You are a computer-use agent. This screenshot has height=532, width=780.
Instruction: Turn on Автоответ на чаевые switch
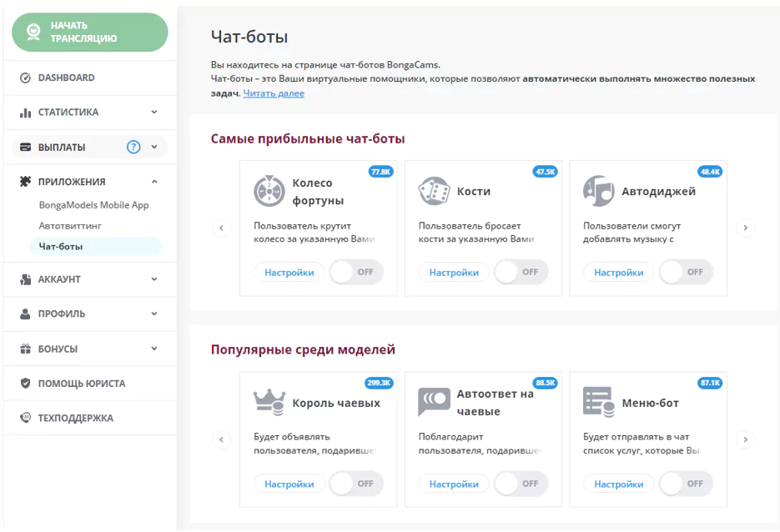(521, 484)
